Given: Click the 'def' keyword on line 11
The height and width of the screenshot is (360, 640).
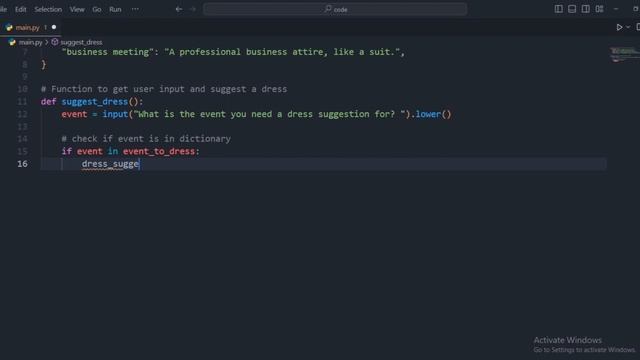Looking at the screenshot, I should (x=48, y=102).
